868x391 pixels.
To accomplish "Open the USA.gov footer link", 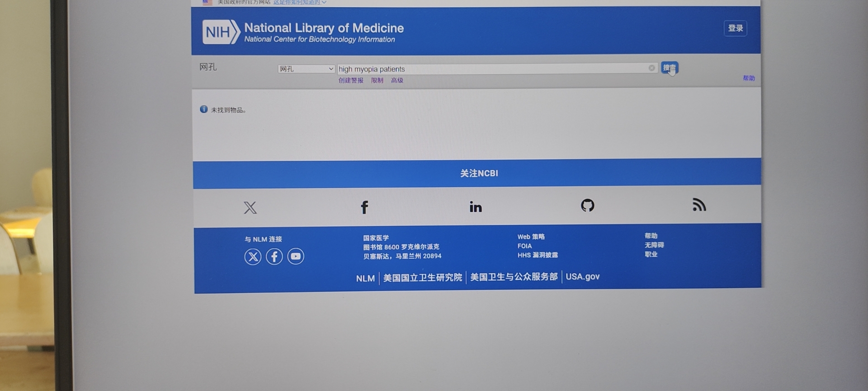I will pos(583,276).
